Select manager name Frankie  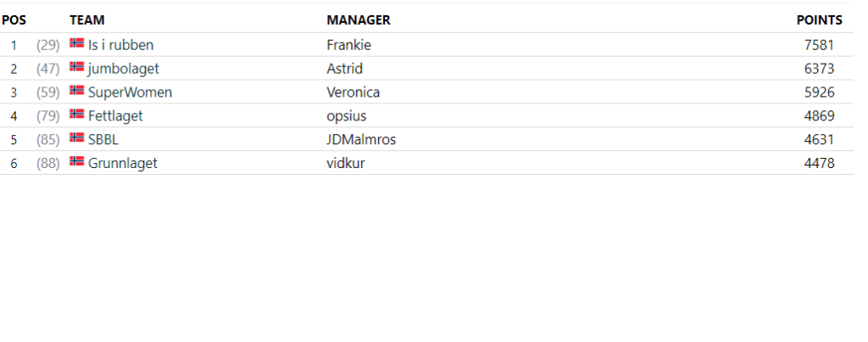pyautogui.click(x=348, y=45)
